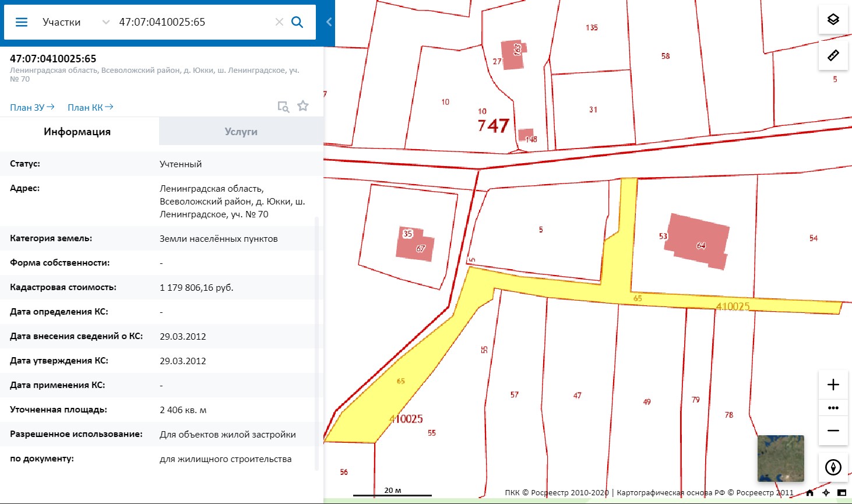Collapse the left information panel
Image resolution: width=852 pixels, height=504 pixels.
329,22
